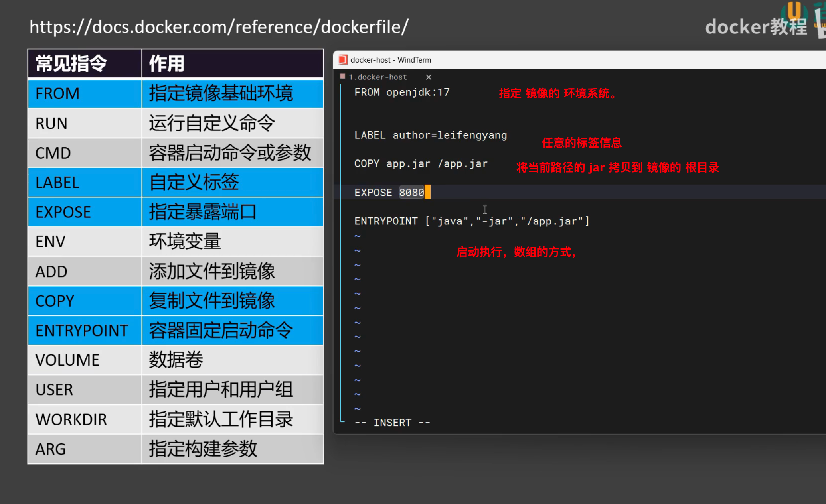826x504 pixels.
Task: Select the ENTRYPOINT cell in the table
Action: pyautogui.click(x=85, y=331)
